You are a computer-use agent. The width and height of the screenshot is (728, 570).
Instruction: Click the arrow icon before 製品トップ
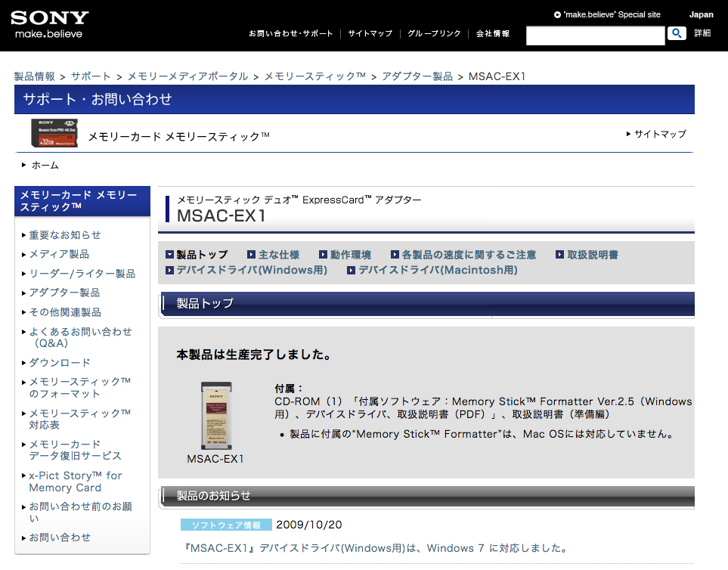[169, 255]
